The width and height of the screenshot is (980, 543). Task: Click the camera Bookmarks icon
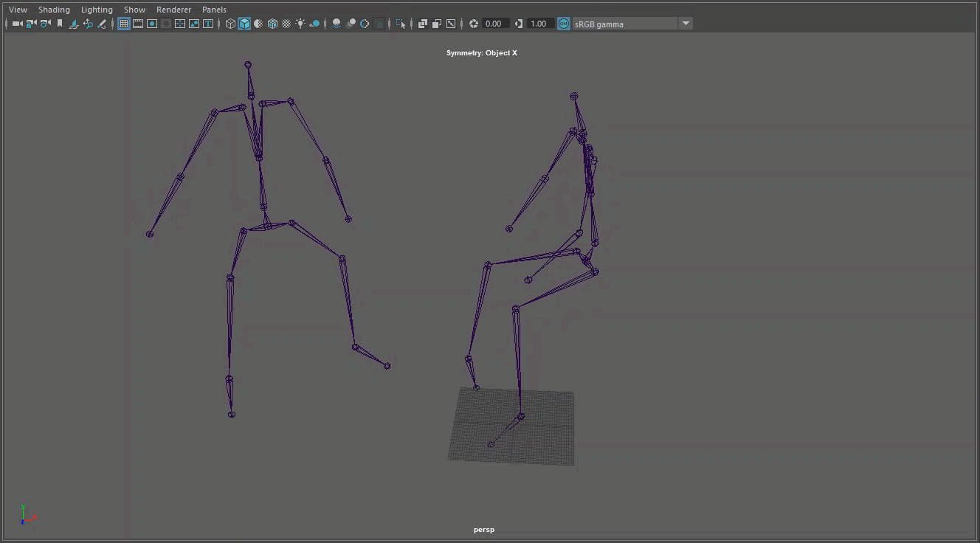60,24
